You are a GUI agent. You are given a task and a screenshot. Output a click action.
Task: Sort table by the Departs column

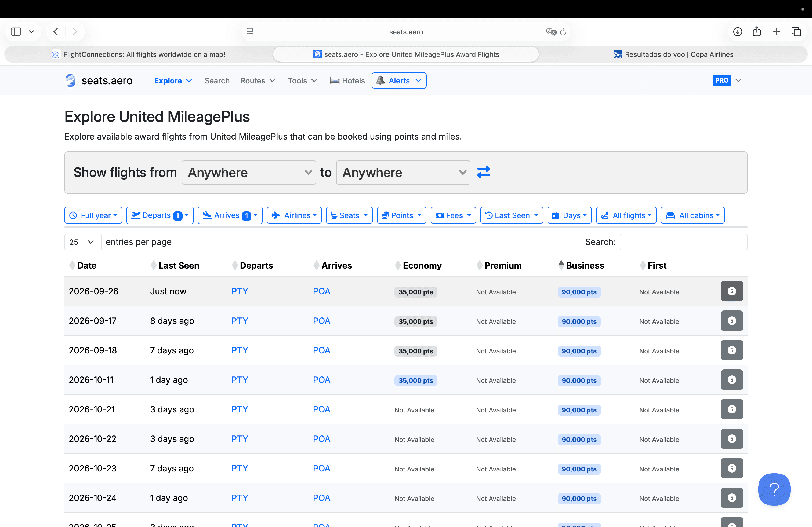(252, 265)
